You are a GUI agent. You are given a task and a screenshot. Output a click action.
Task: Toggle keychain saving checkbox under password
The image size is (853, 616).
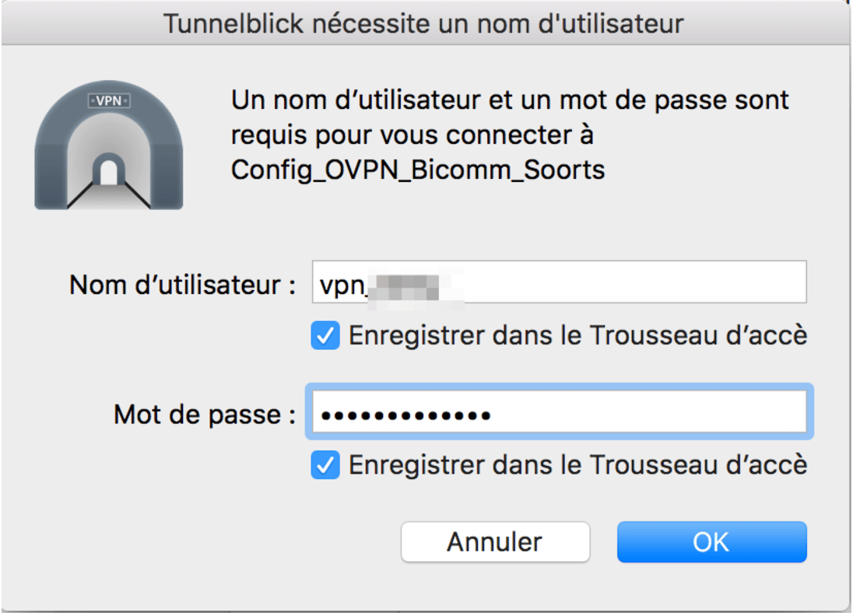tap(325, 465)
